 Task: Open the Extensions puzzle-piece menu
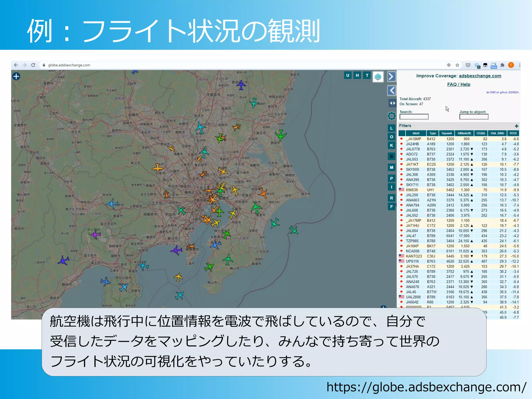pos(502,65)
